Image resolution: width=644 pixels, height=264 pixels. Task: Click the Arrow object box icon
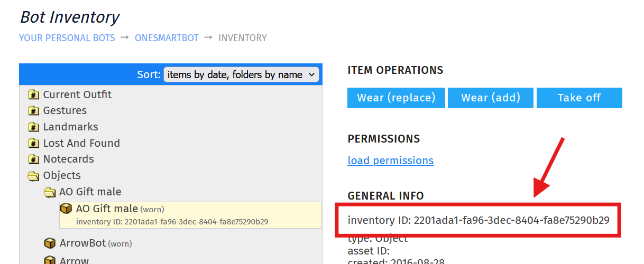click(x=50, y=260)
